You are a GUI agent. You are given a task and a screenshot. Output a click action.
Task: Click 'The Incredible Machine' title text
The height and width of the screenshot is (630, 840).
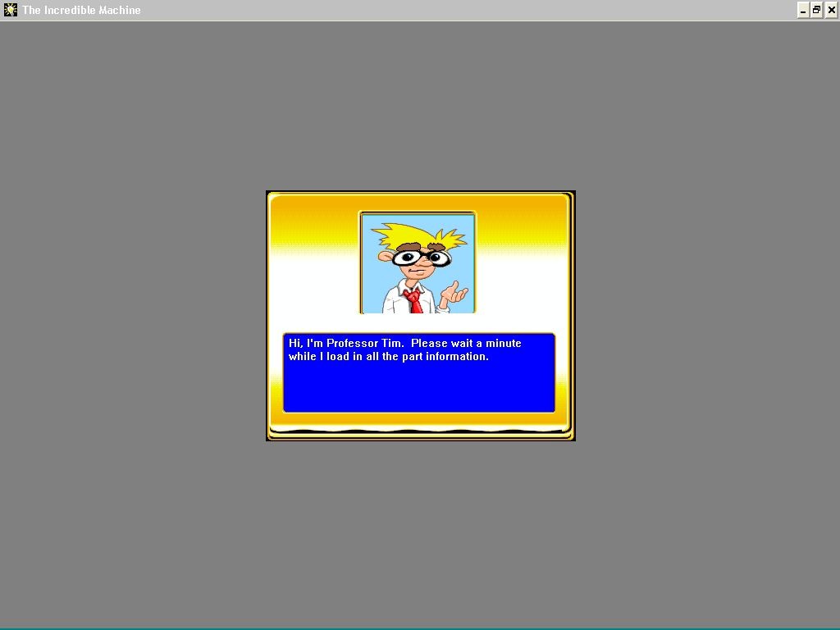click(x=81, y=10)
